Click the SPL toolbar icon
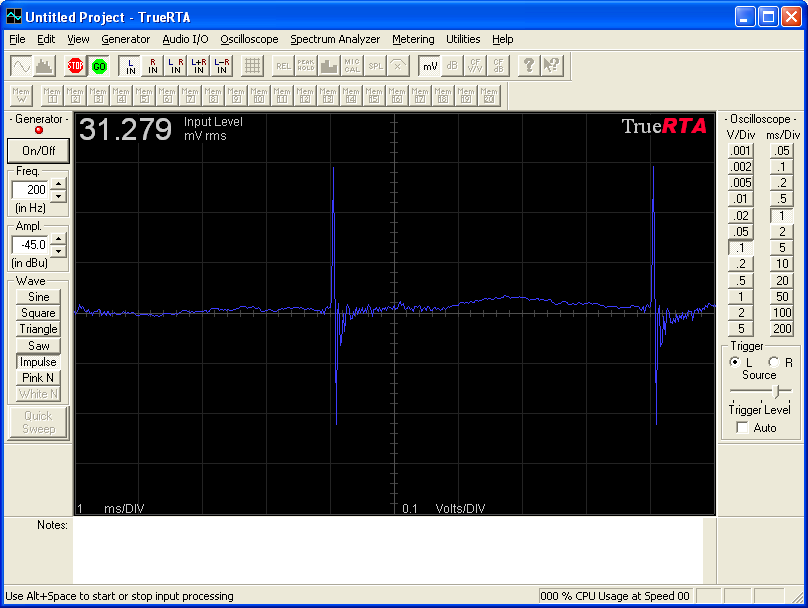 point(375,66)
